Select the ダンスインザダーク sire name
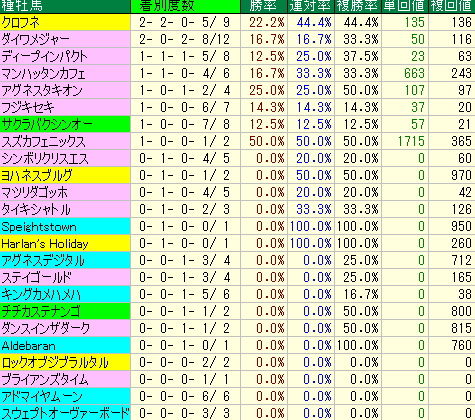Viewport: 475px width, 420px height. pyautogui.click(x=46, y=328)
